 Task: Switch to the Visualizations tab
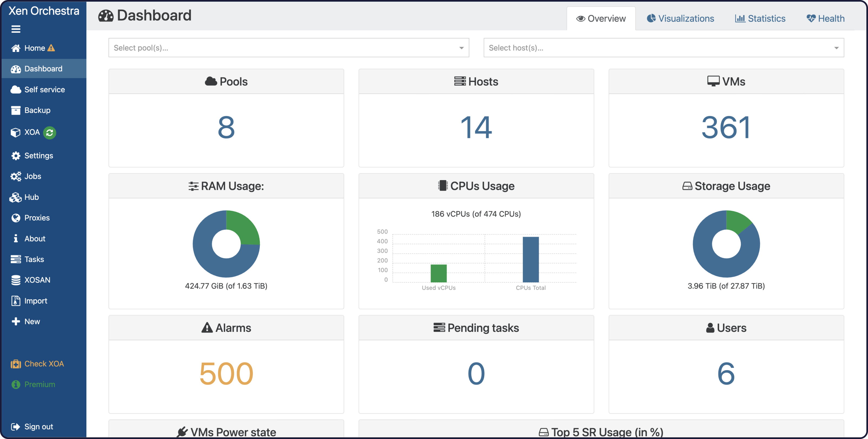(680, 18)
